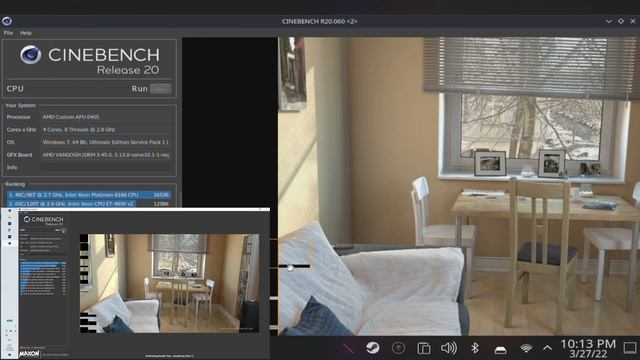Open the volume speaker tray icon
This screenshot has width=640, height=360.
449,348
